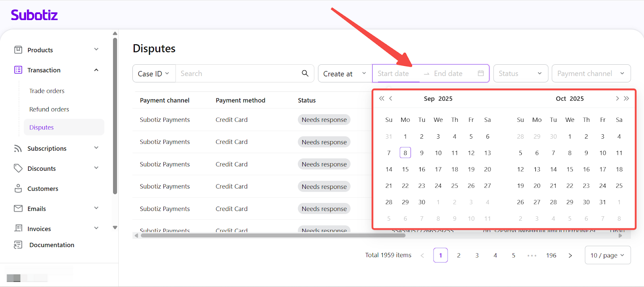Click the Customers sidebar icon
Image resolution: width=644 pixels, height=287 pixels.
18,189
